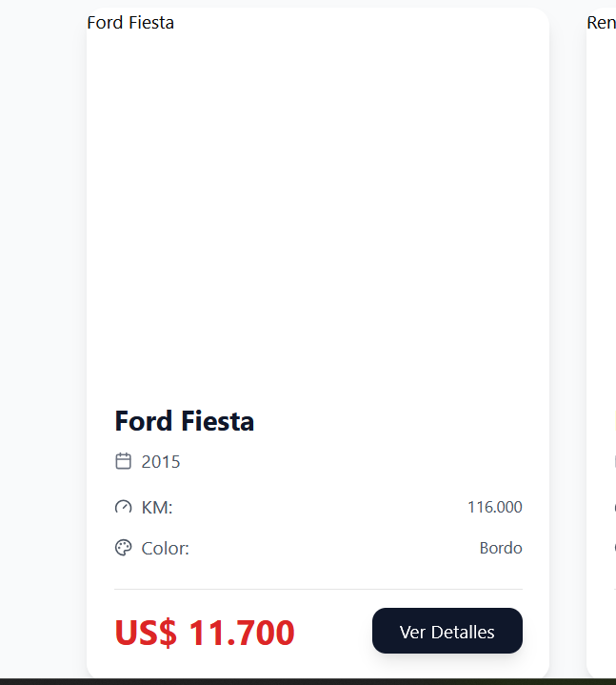Click the US$ 11.700 price

pos(205,632)
